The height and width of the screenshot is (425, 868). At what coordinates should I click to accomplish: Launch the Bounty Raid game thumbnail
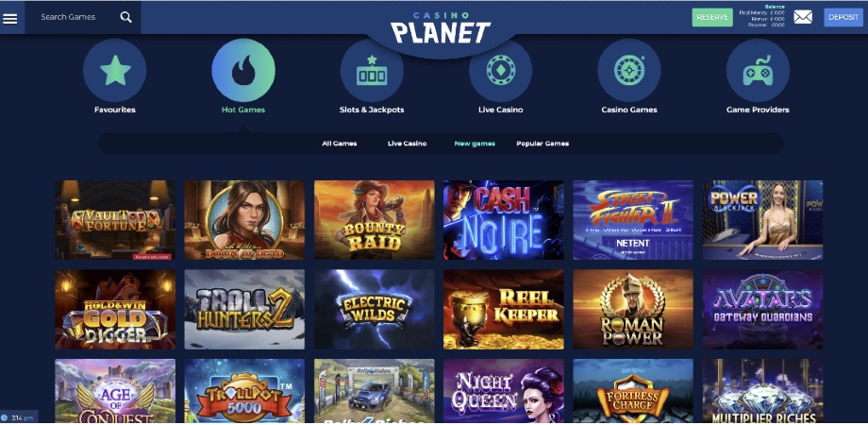click(375, 220)
